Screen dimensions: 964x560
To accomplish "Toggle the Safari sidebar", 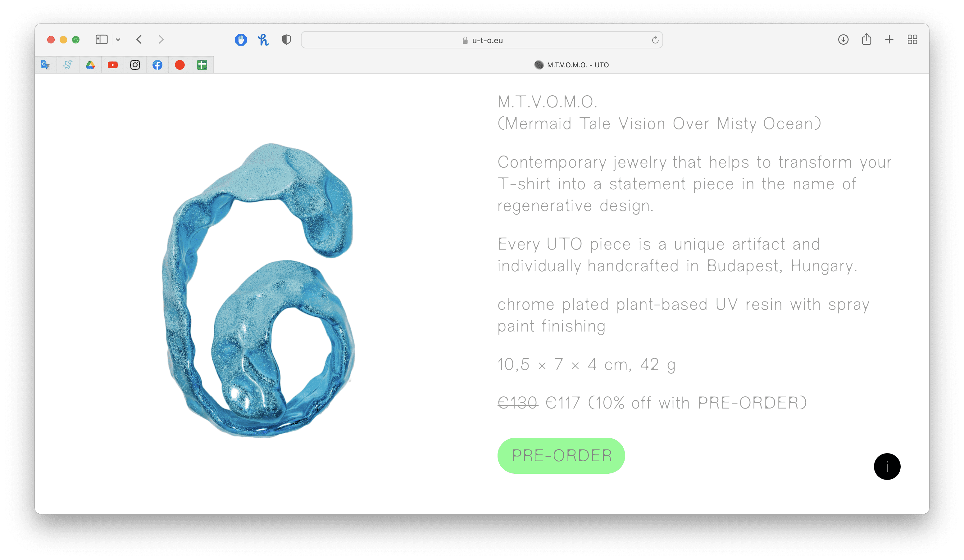I will pos(101,39).
